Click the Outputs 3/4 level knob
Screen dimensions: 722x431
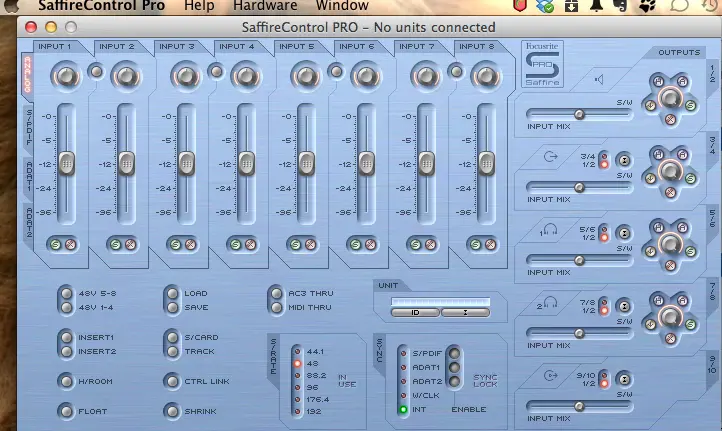tap(670, 171)
